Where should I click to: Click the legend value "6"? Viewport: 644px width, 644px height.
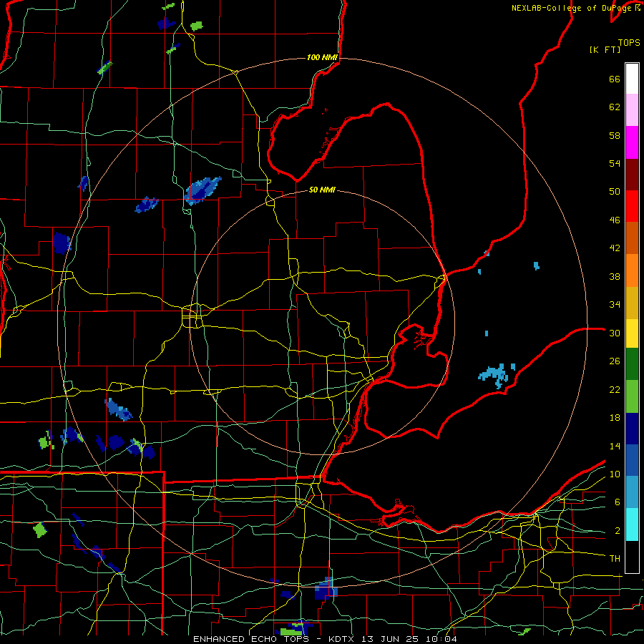618,502
